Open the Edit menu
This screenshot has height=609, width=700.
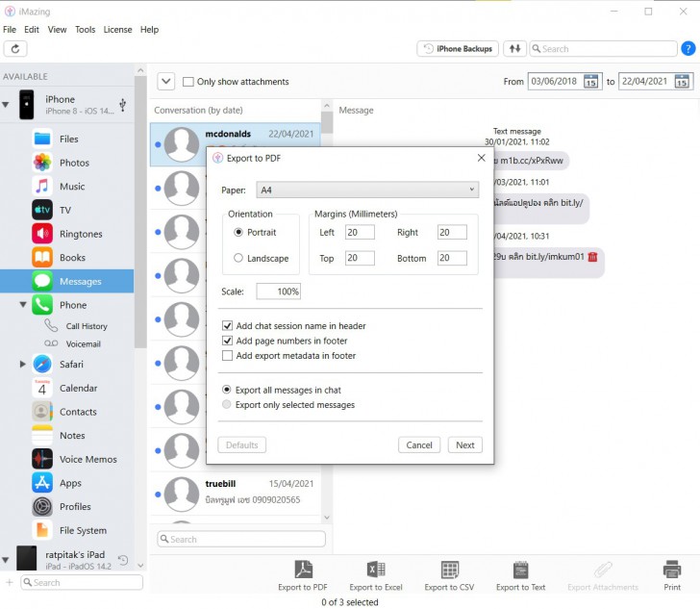(32, 30)
